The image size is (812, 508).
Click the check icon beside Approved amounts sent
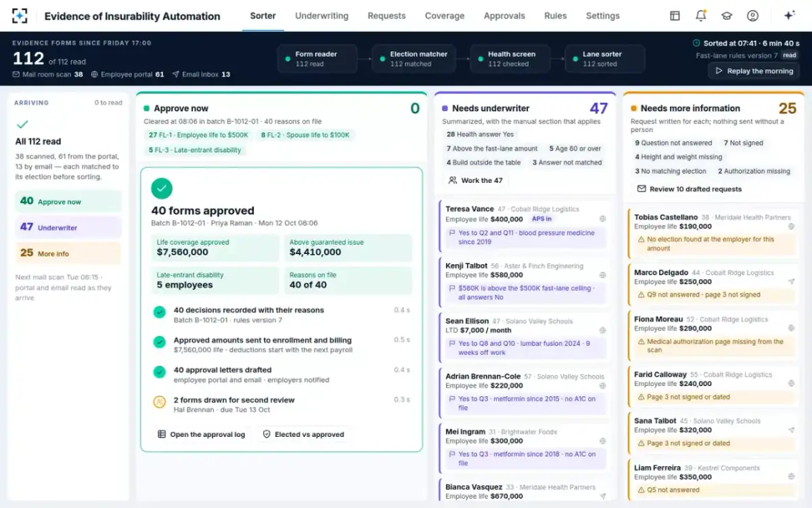point(159,342)
